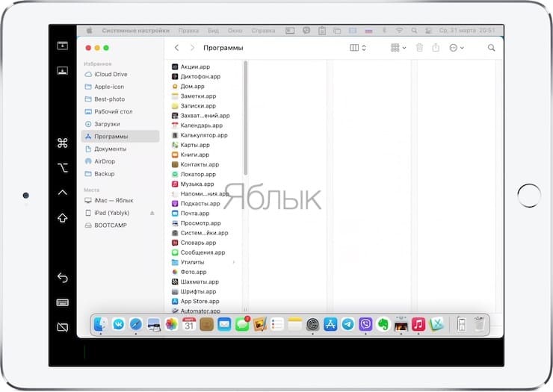Open Системные настройки menu in menu bar
This screenshot has height=392, width=553.
pos(136,31)
